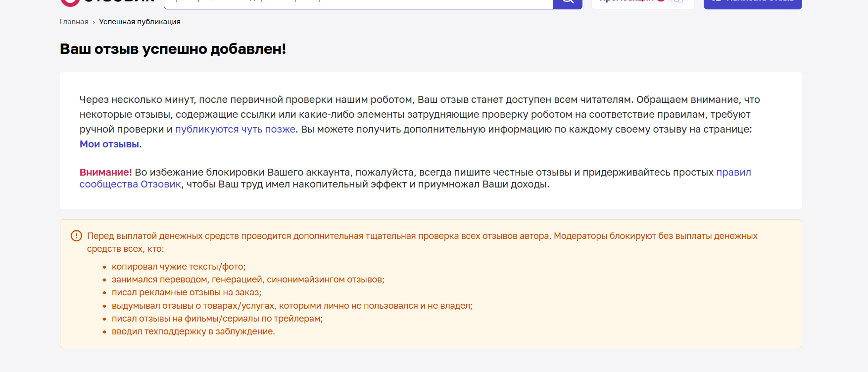Open the Мои отзывы page link
This screenshot has height=372, width=868.
(109, 144)
